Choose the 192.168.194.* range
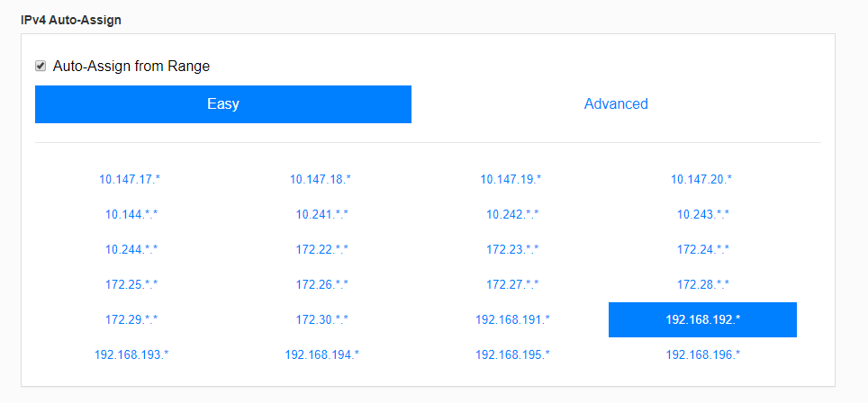The width and height of the screenshot is (868, 403). (322, 354)
